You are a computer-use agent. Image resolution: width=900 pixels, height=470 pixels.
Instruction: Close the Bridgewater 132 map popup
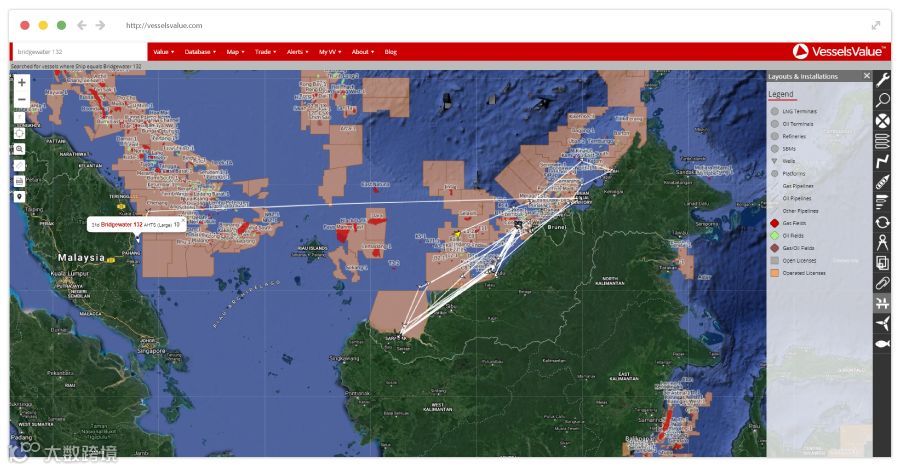(183, 220)
